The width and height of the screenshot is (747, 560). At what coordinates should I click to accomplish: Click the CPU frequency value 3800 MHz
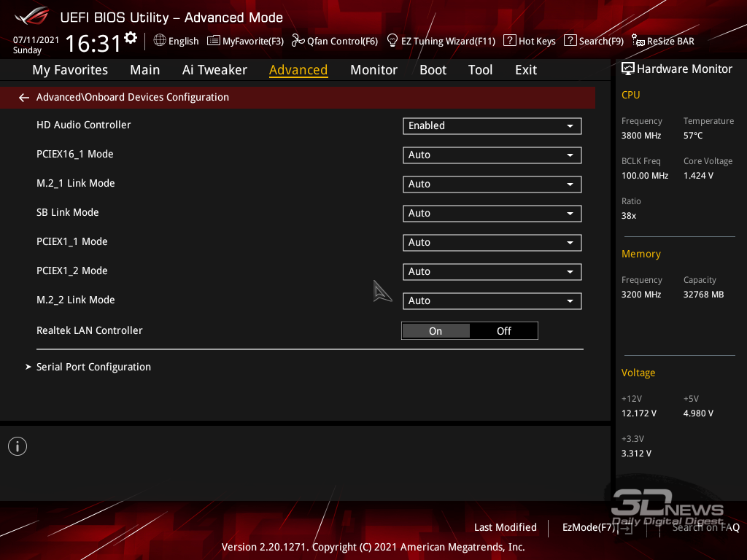(641, 136)
